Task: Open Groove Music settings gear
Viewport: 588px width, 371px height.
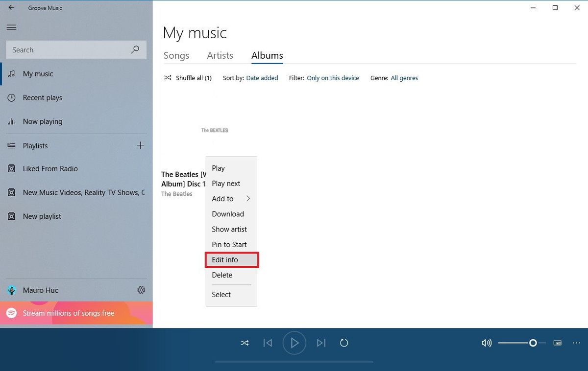Action: (141, 290)
